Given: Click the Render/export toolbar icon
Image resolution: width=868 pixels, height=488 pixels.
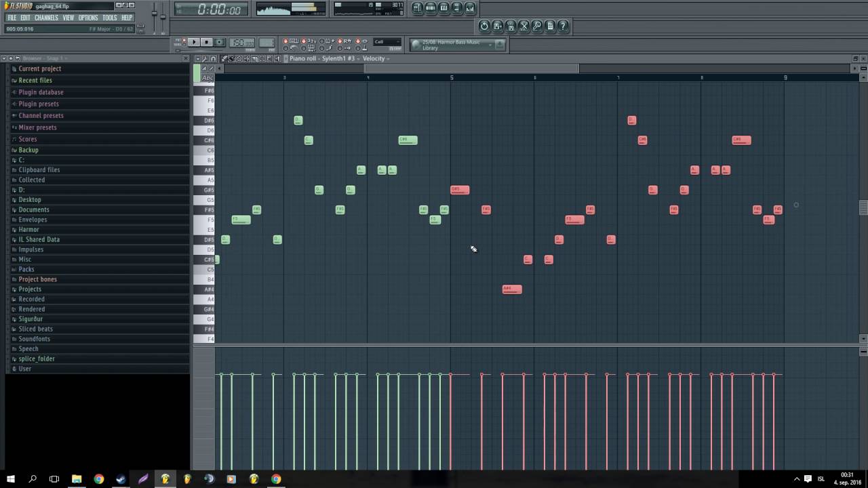Looking at the screenshot, I should click(x=511, y=26).
